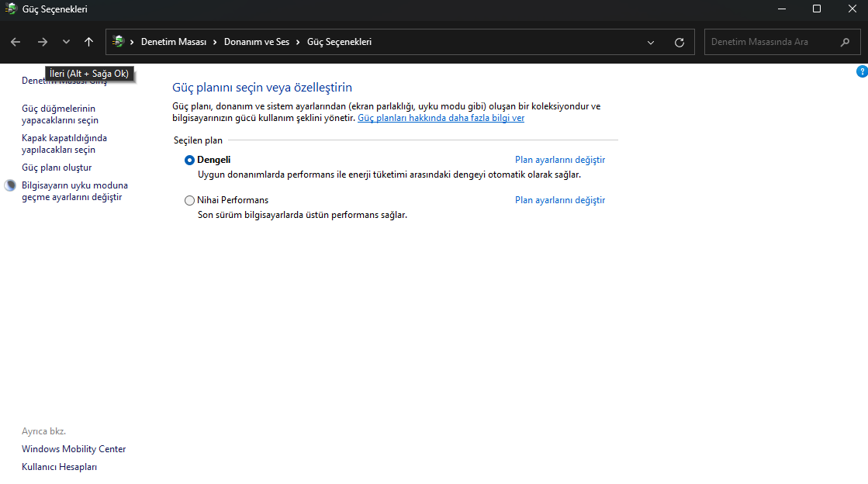Click the Control Panel icon in address bar
The height and width of the screenshot is (484, 868).
click(119, 42)
